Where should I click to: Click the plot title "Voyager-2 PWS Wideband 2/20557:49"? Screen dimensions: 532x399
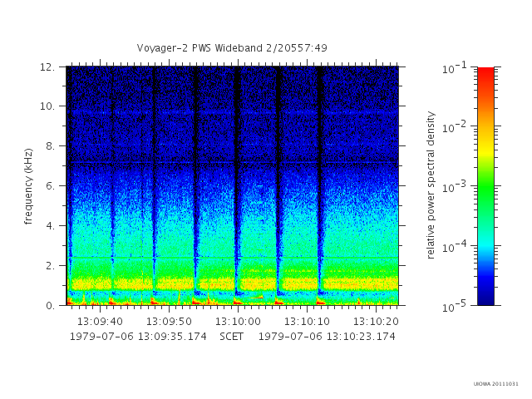point(232,48)
